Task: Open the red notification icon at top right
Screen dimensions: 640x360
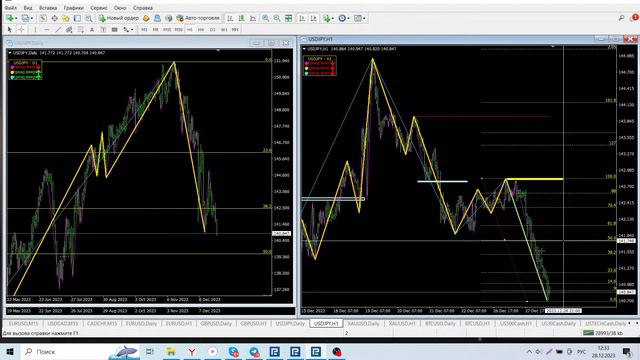Action: click(635, 18)
